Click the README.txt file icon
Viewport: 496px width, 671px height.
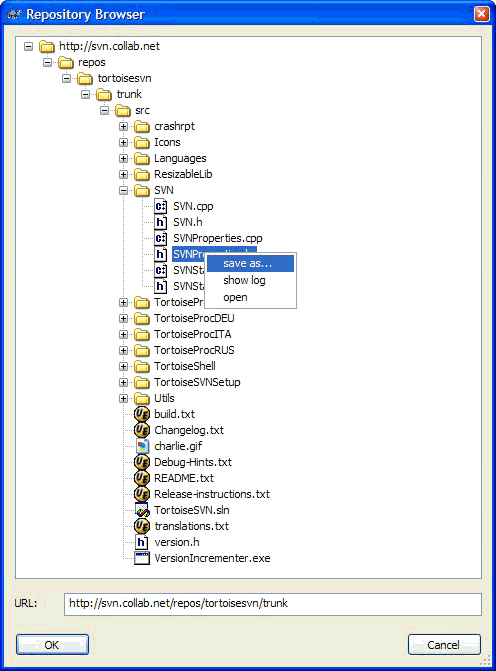pyautogui.click(x=142, y=478)
